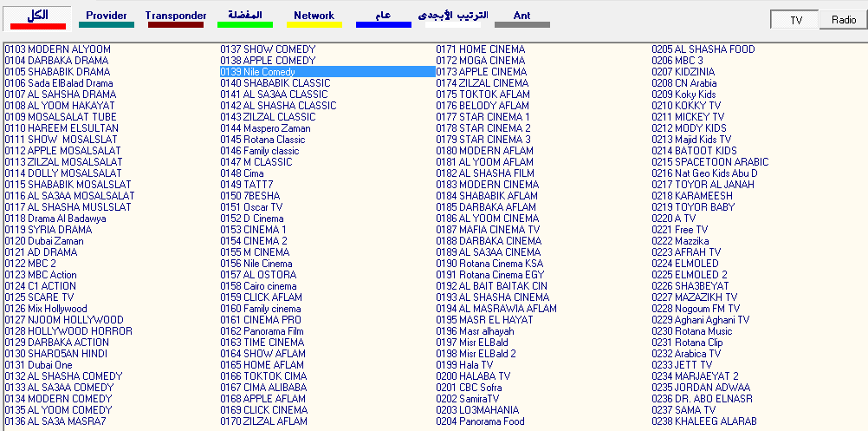Open the Network tab

coord(314,18)
